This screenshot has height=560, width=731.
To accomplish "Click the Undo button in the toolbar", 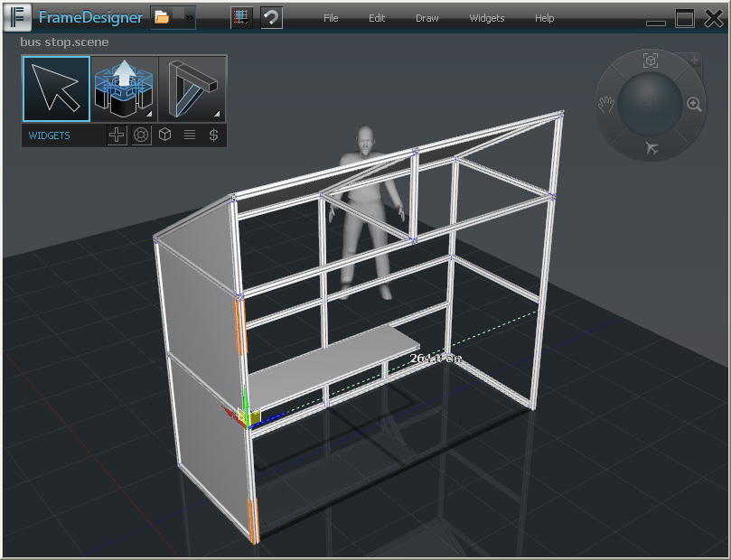I will pyautogui.click(x=271, y=18).
